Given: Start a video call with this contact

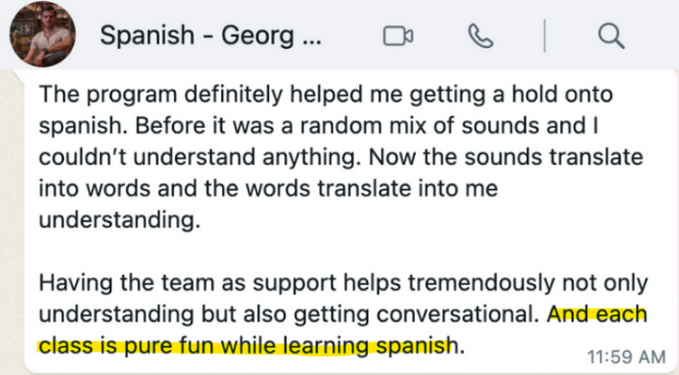Looking at the screenshot, I should coord(398,36).
